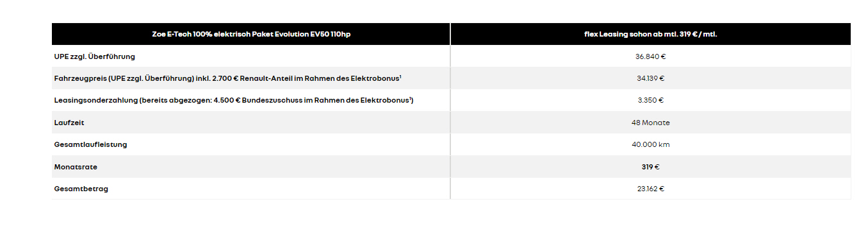Click the Gesamtlaufleistung row label
The image size is (868, 240).
click(x=90, y=144)
